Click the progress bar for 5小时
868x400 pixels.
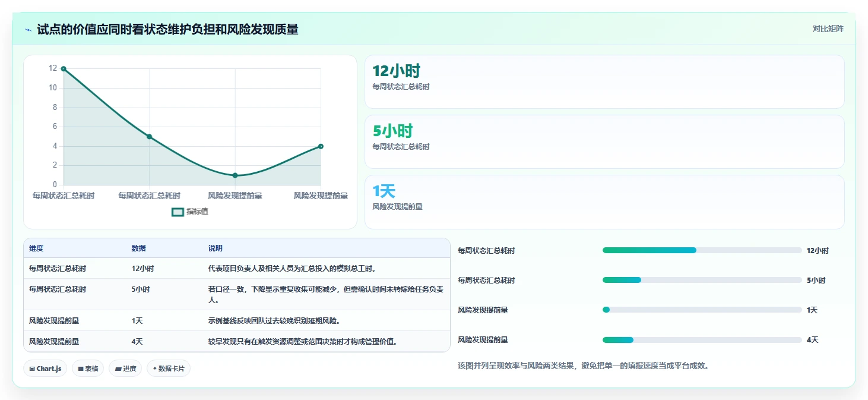pyautogui.click(x=702, y=280)
